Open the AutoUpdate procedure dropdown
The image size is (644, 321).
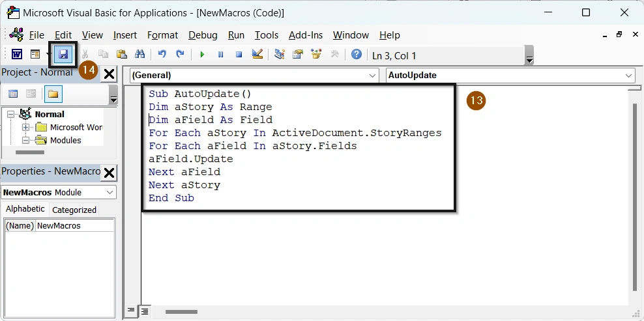[x=510, y=76]
